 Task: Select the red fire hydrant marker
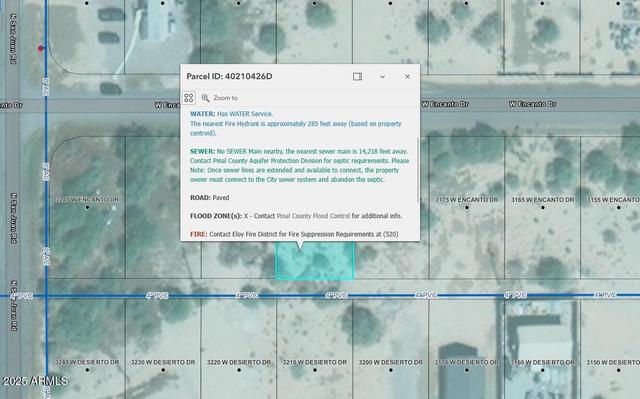click(x=41, y=49)
